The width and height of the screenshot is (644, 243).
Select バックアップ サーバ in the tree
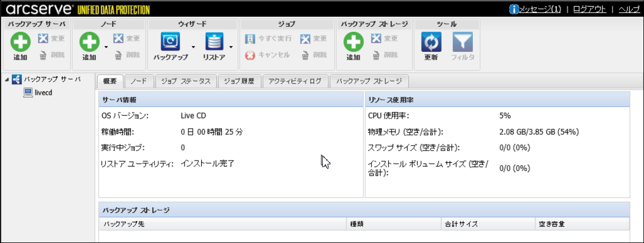[52, 79]
